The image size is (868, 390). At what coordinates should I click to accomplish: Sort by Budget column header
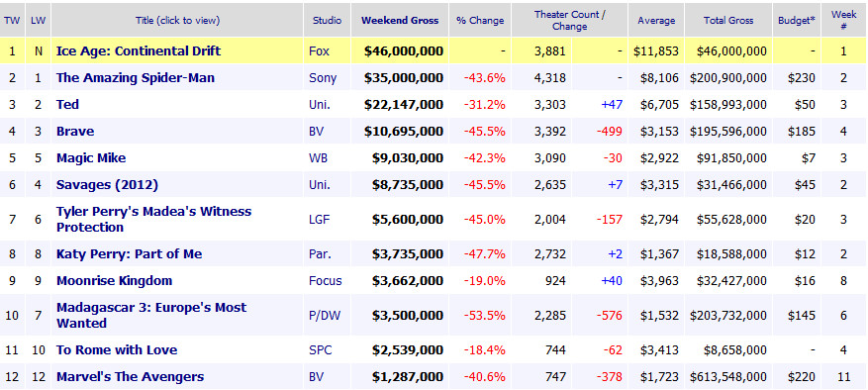[x=797, y=21]
